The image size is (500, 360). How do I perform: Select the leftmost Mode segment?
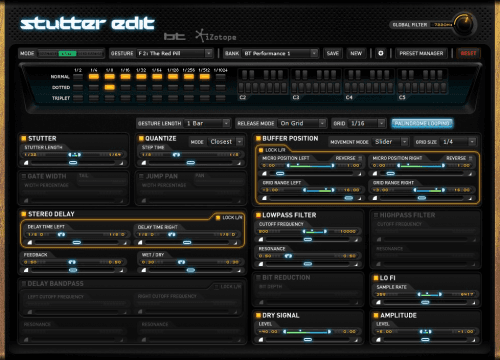(x=48, y=53)
